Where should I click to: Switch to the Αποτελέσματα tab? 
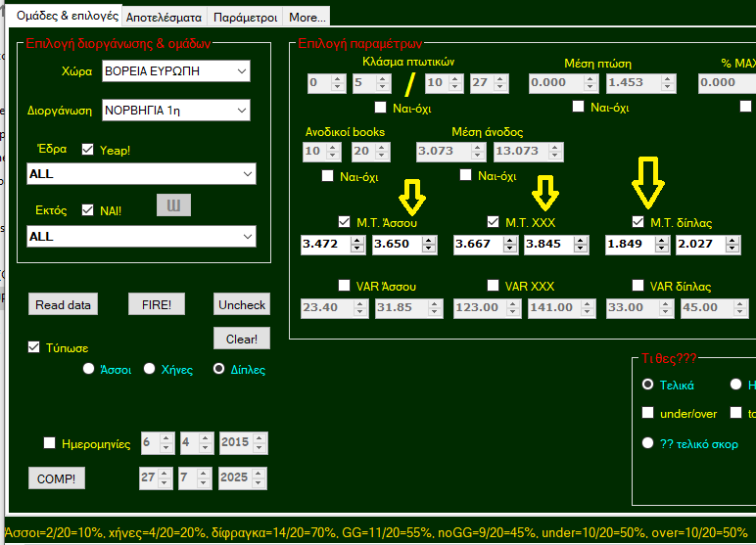pos(164,17)
